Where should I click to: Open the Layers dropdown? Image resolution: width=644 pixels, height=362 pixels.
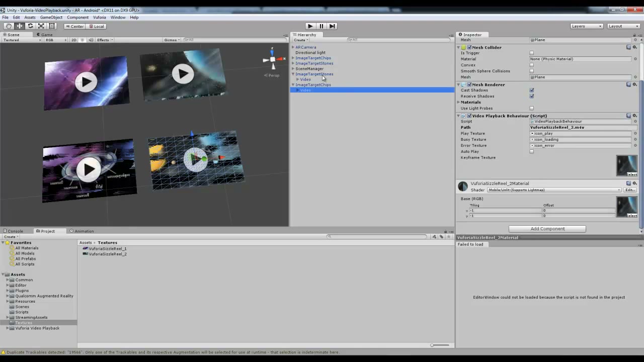(587, 26)
